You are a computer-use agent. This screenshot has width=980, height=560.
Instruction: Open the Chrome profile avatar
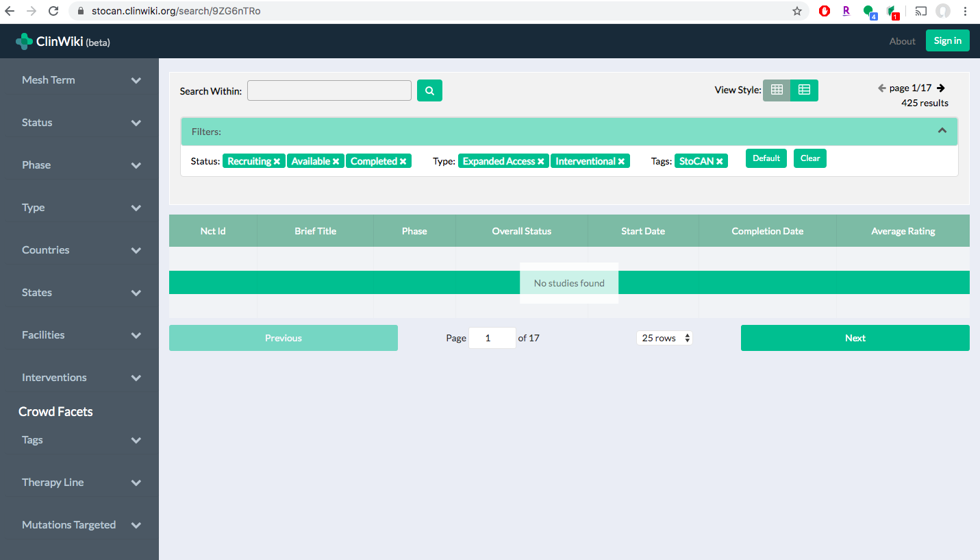click(944, 11)
